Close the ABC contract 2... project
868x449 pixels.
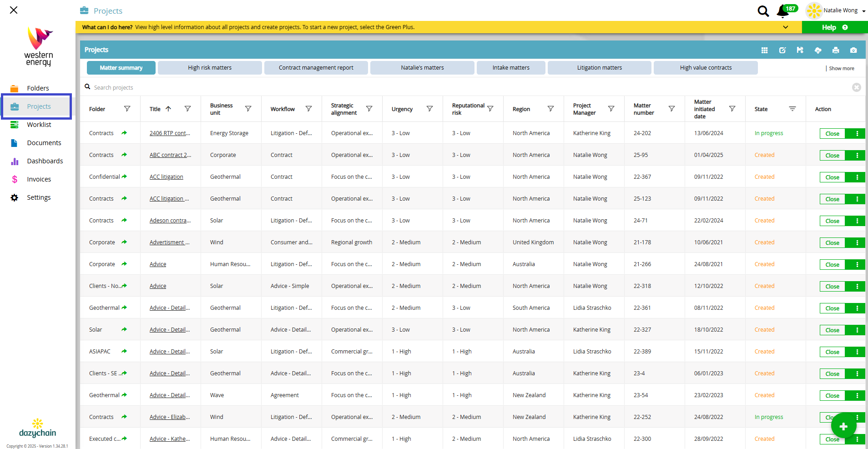click(833, 156)
